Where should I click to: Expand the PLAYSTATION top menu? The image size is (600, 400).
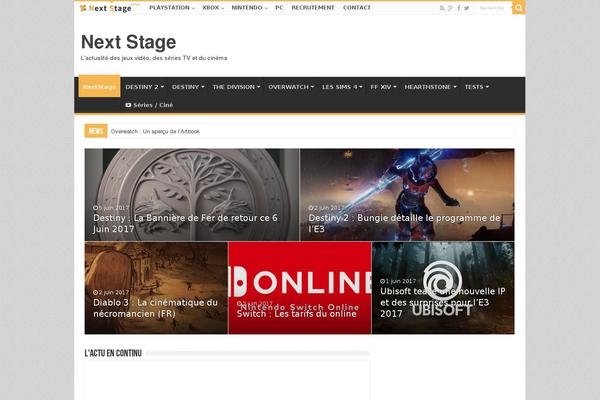[x=172, y=8]
